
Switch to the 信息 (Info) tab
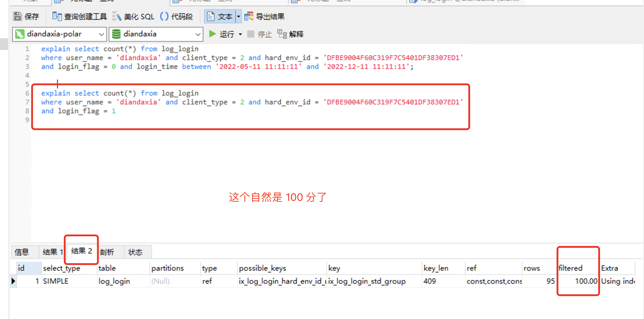[22, 252]
